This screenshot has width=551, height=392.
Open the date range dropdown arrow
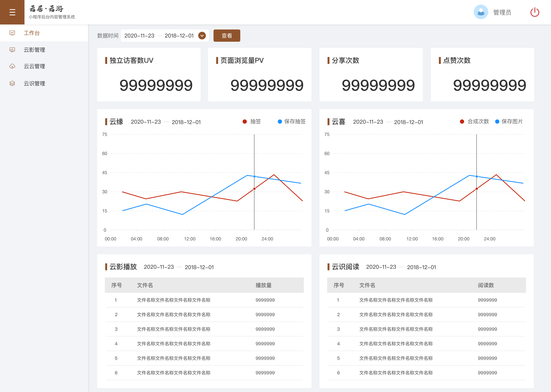coord(202,36)
